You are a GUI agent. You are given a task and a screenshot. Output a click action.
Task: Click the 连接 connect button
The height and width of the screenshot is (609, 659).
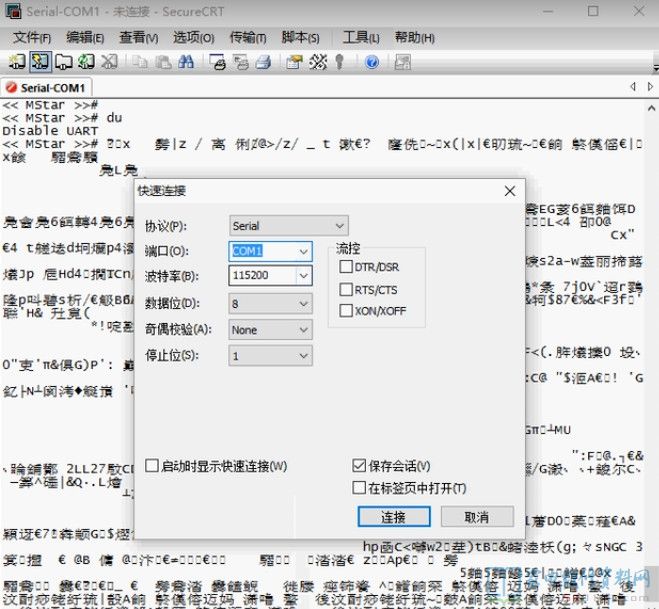(x=392, y=517)
